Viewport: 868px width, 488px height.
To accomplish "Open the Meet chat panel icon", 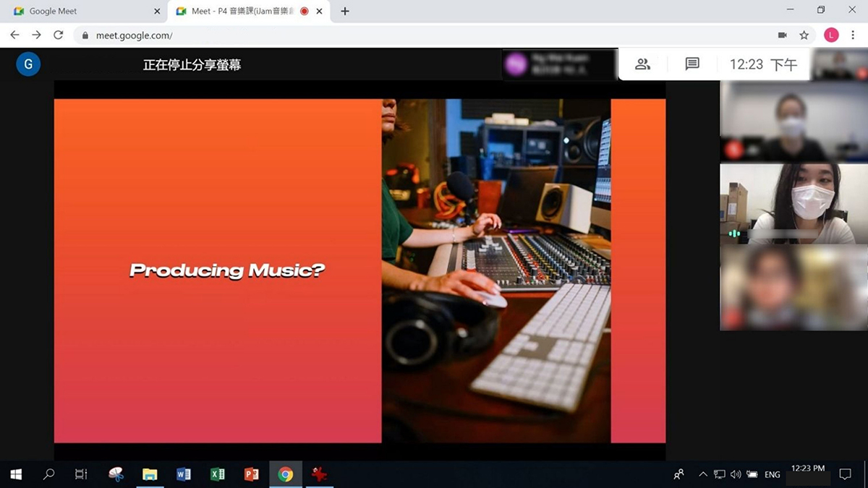I will [x=692, y=64].
